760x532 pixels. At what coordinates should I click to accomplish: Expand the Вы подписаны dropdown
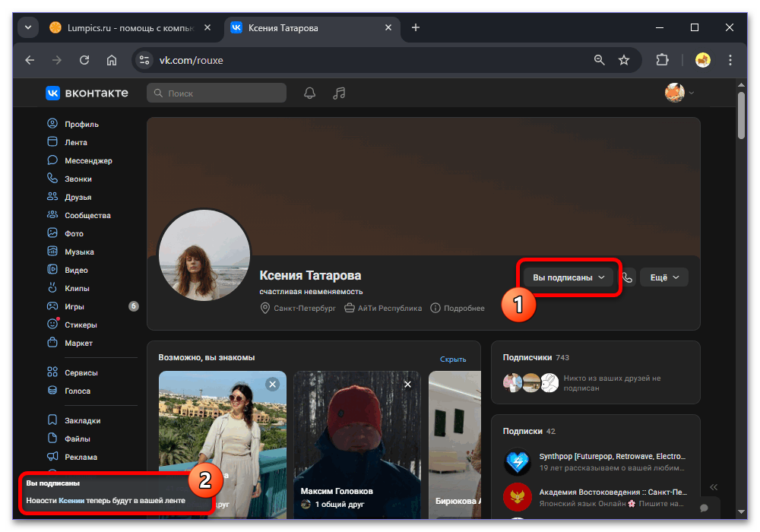point(568,277)
